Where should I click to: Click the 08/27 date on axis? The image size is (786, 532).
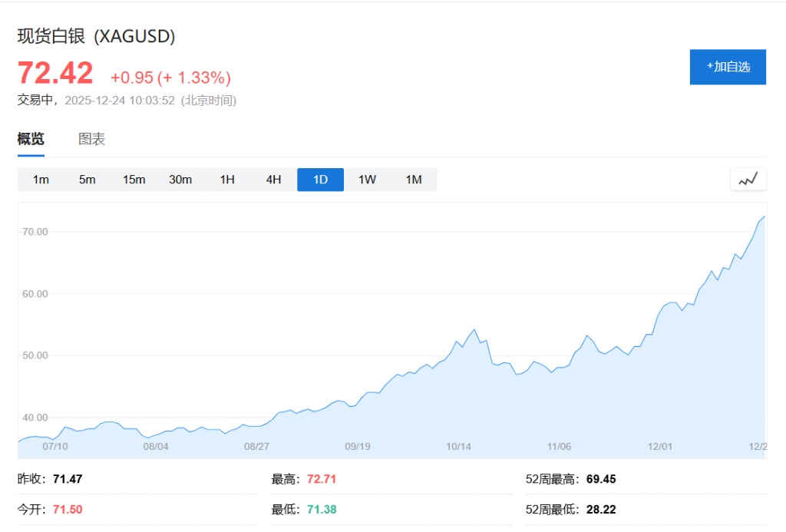click(256, 446)
